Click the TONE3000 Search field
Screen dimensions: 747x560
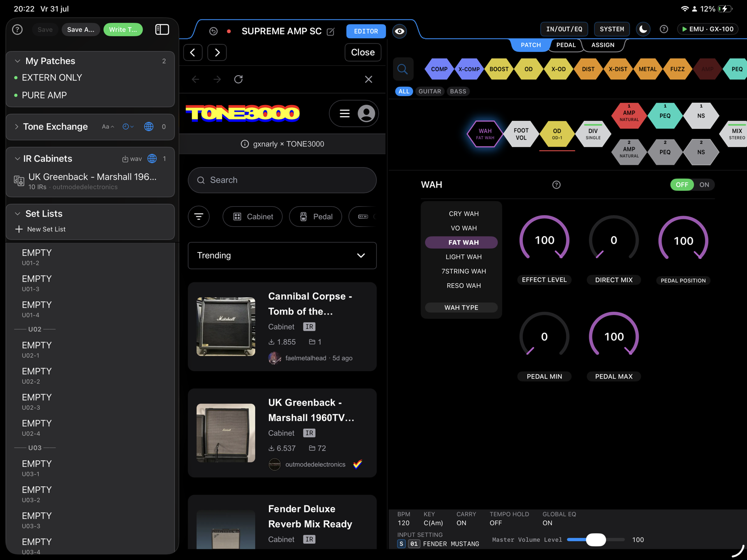tap(282, 180)
